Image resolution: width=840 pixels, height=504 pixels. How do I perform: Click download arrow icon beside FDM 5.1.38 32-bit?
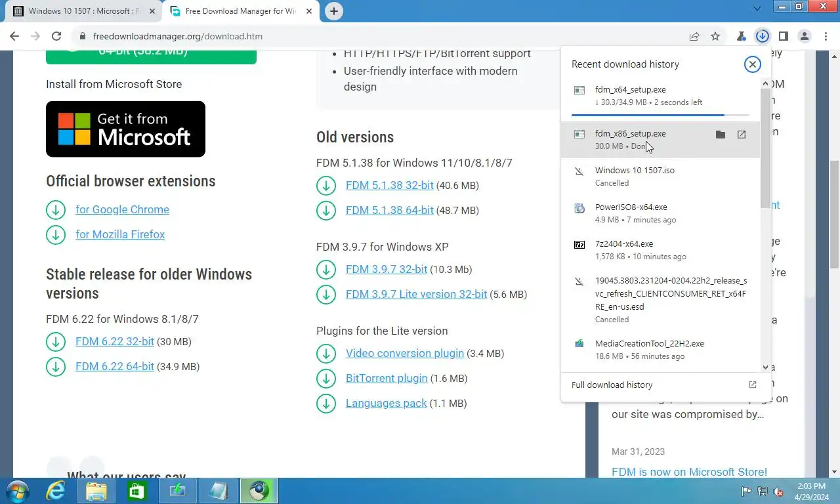[x=326, y=186]
